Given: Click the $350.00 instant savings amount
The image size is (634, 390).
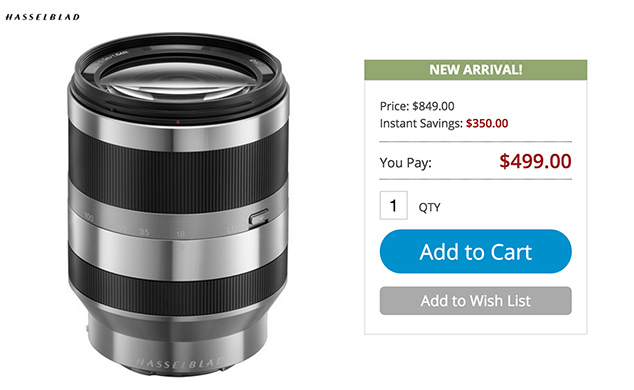Looking at the screenshot, I should click(487, 123).
